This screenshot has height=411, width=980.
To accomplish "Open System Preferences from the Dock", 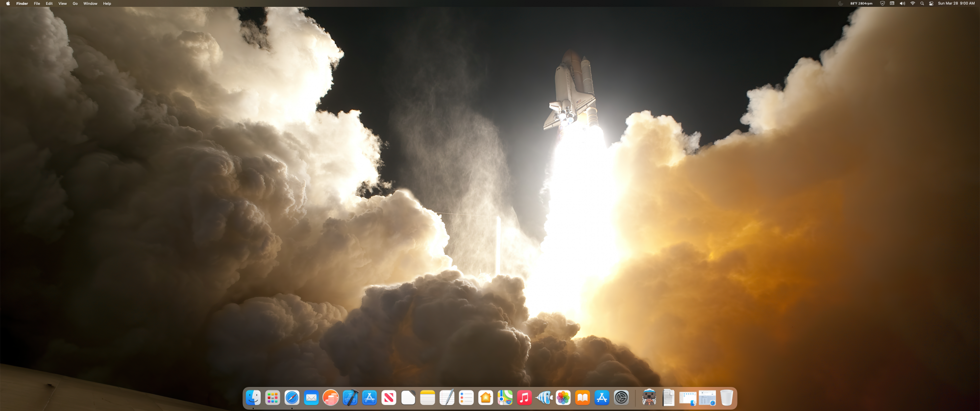I will pos(621,398).
